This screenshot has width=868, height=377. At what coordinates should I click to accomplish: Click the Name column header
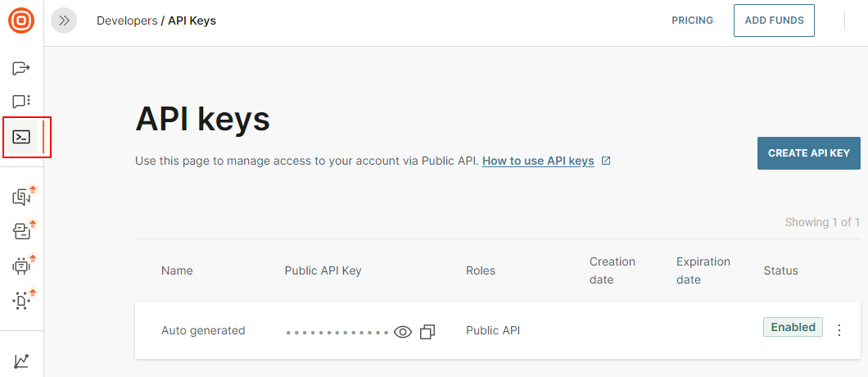(x=177, y=270)
